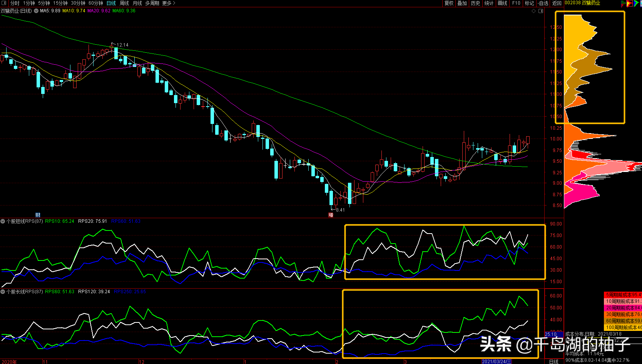Image resolution: width=642 pixels, height=364 pixels.
Task: Open the dropdown beside 双鹭药业(日线) title
Action: pos(36,11)
